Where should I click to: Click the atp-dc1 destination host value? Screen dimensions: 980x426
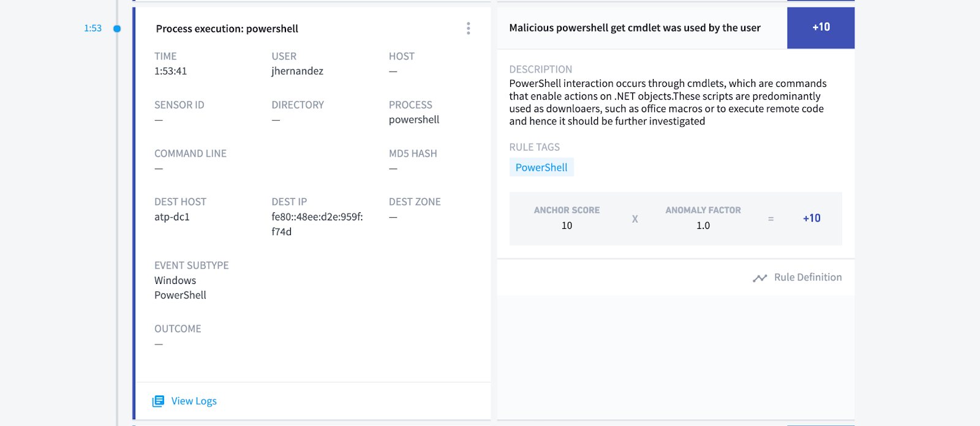(x=171, y=217)
